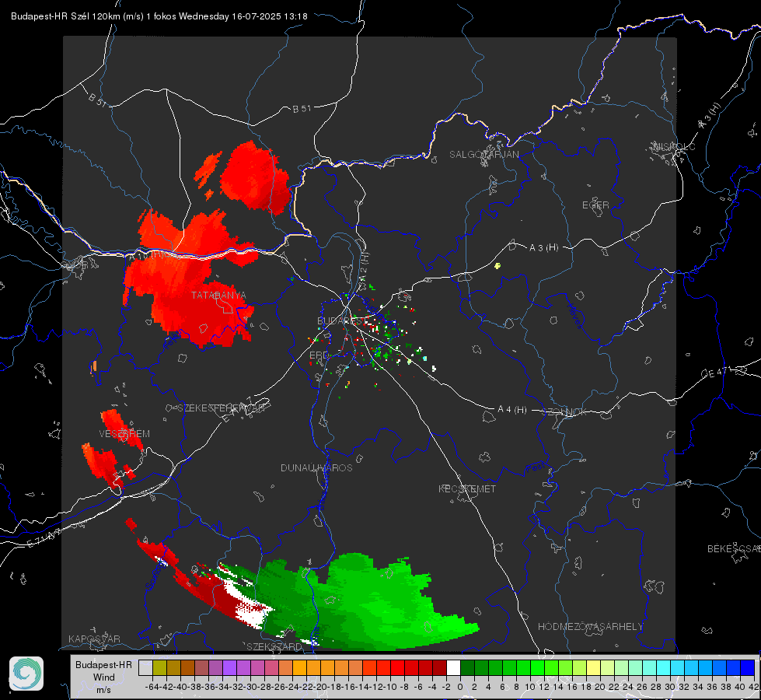
Task: Click the SZEKESFEHERVAR city label
Action: point(221,408)
